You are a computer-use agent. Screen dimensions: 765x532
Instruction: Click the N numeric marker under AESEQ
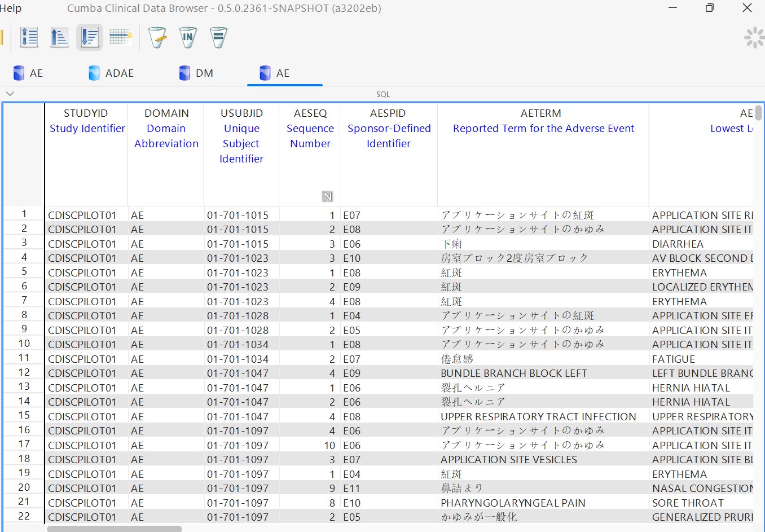(327, 196)
